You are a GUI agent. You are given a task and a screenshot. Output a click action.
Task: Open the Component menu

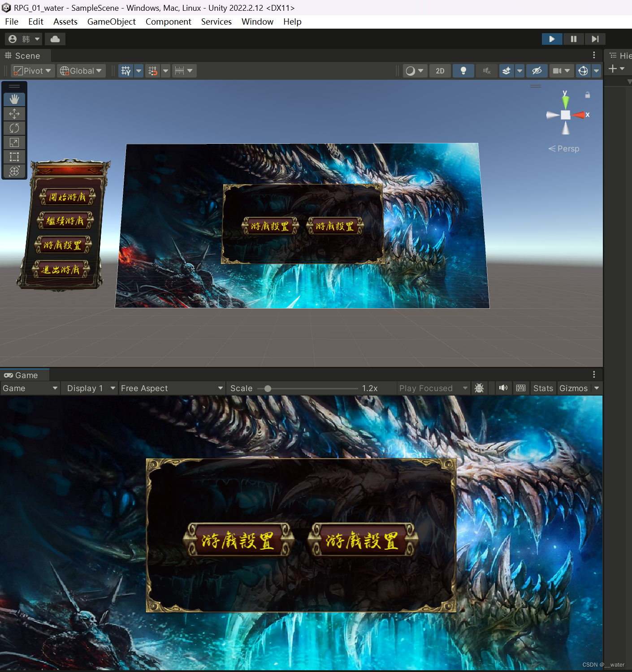169,22
